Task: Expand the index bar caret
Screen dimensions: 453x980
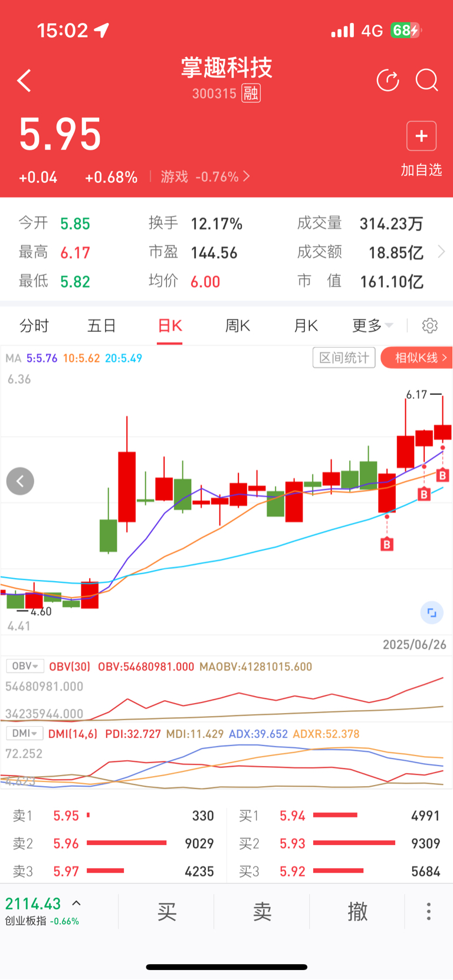Action: pyautogui.click(x=76, y=903)
